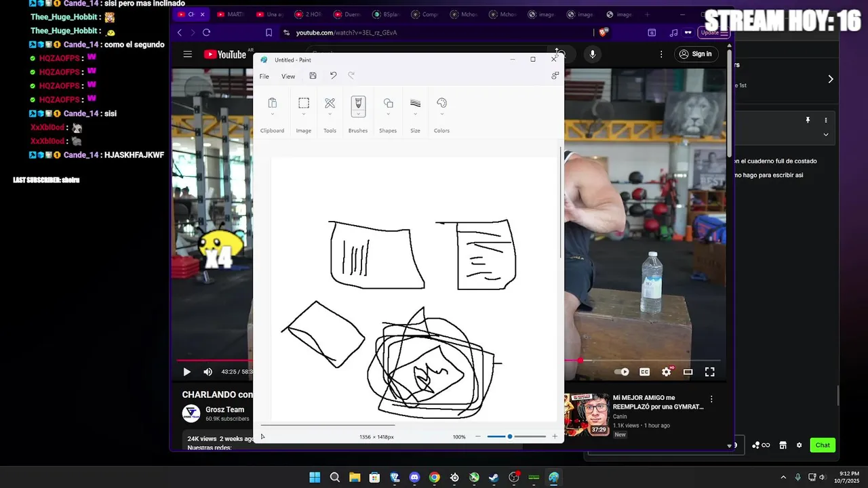Click the green Chat button

tap(823, 445)
